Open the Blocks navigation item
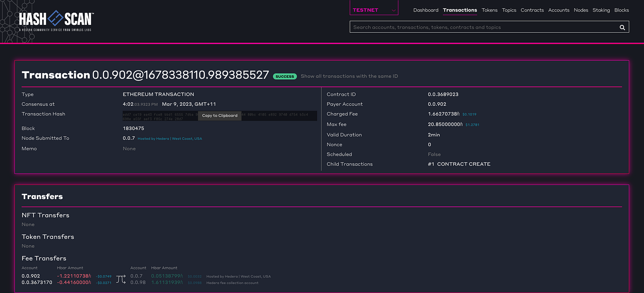This screenshot has width=644, height=293. tap(621, 10)
